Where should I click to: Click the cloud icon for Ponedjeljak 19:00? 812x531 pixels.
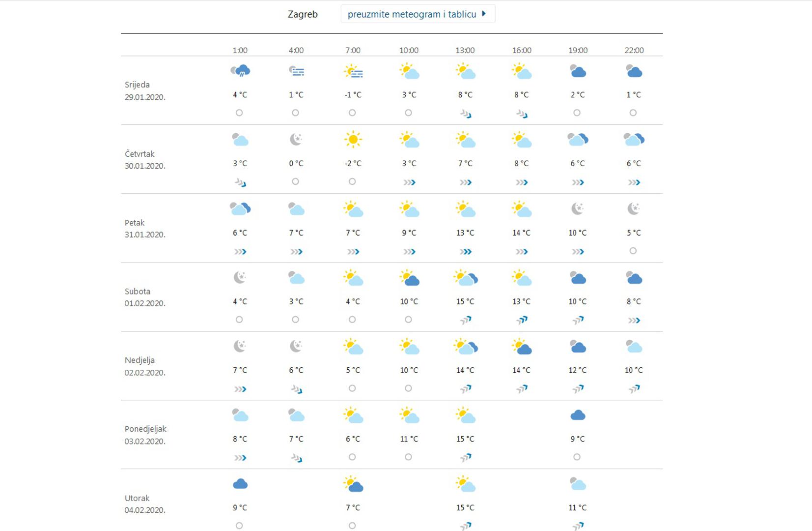(578, 415)
